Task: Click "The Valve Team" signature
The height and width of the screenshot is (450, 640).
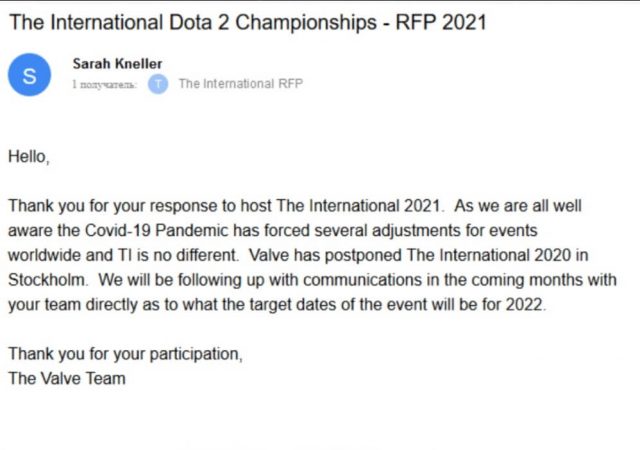Action: [66, 379]
